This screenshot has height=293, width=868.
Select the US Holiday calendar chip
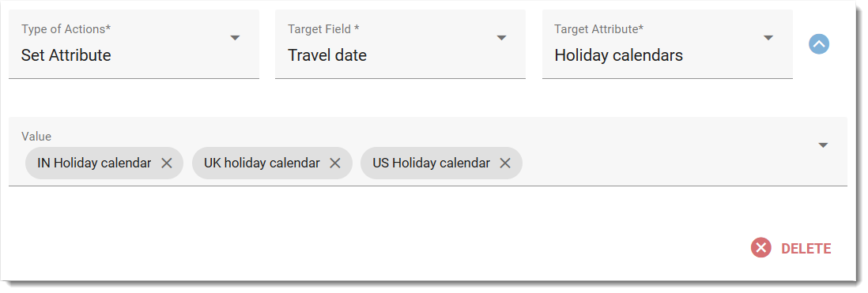point(431,163)
